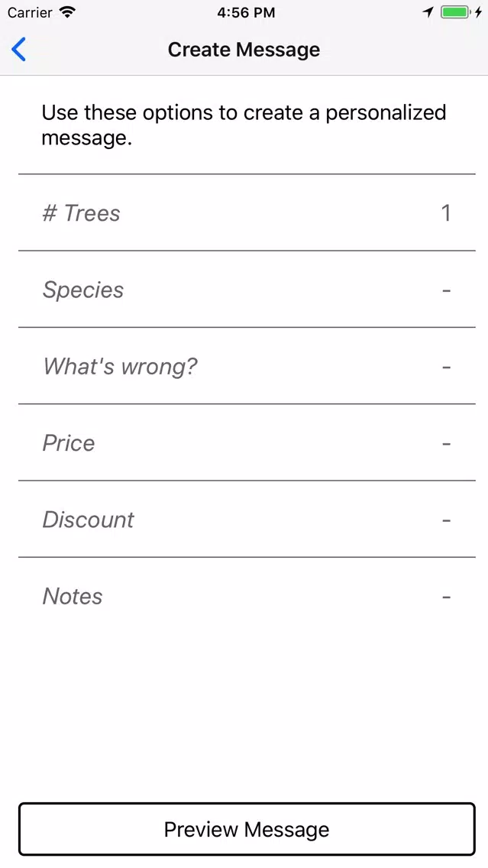
Task: Tap the dash value beside Price
Action: pos(447,444)
